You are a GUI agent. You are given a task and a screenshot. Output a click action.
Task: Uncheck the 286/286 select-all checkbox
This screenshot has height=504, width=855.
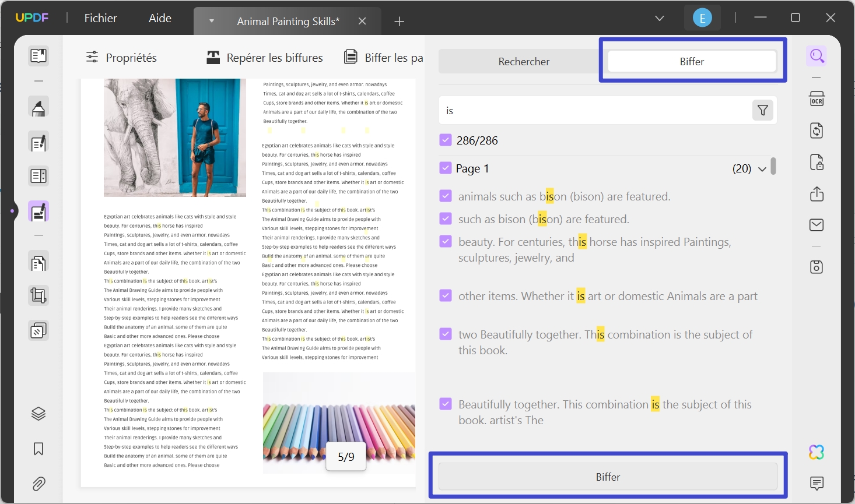click(446, 140)
